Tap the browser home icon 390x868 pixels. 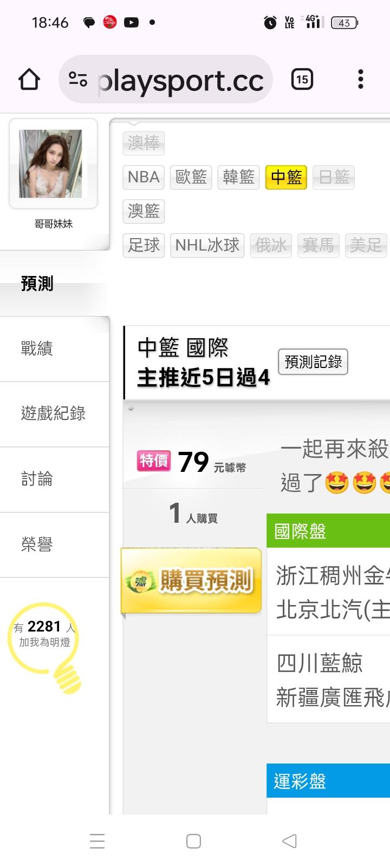click(x=29, y=80)
